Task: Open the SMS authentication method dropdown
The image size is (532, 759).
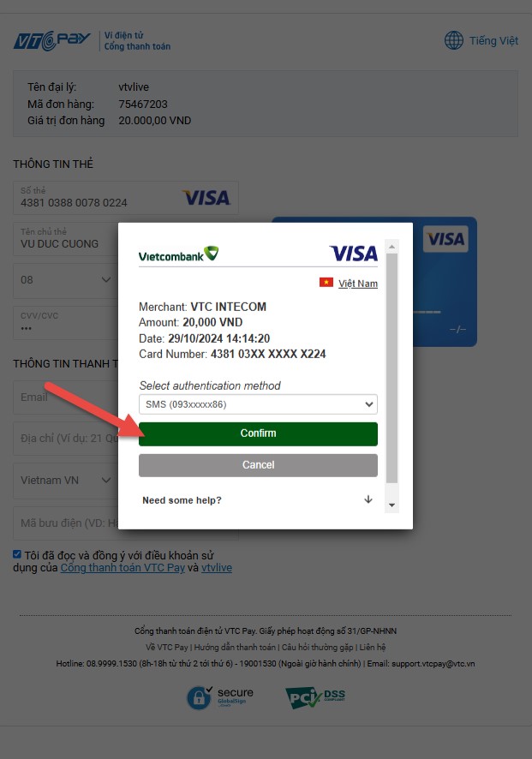Action: coord(258,404)
